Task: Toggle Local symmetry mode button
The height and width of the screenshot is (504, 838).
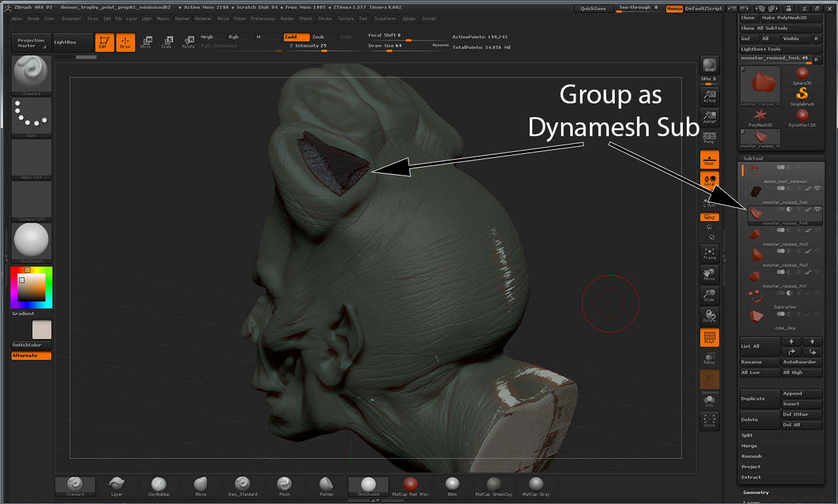Action: 709,180
